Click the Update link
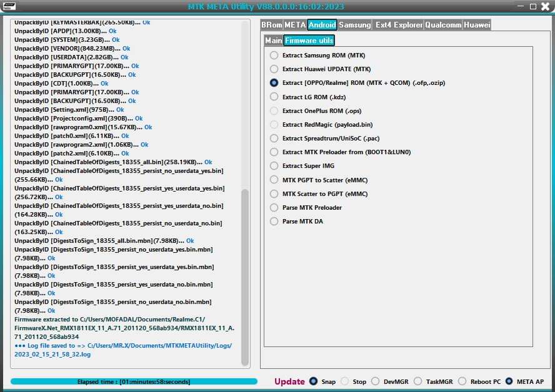The width and height of the screenshot is (555, 392). (289, 381)
